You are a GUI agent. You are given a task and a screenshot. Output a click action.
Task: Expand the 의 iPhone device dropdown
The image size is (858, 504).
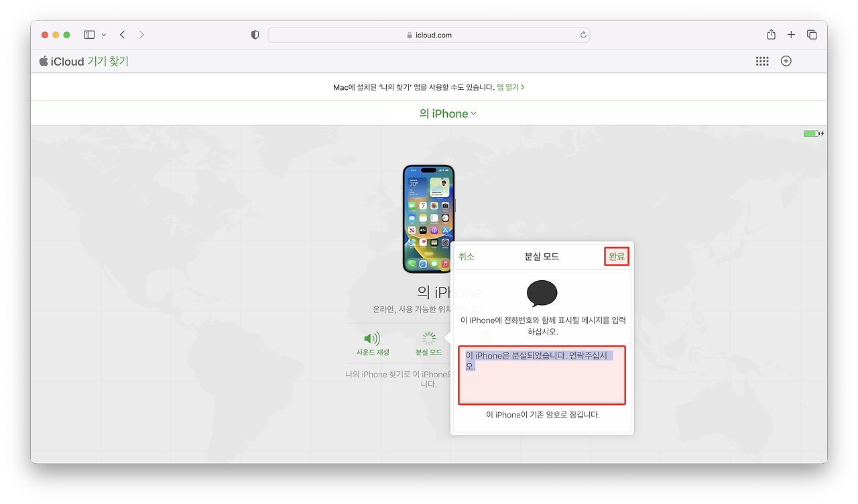tap(448, 114)
